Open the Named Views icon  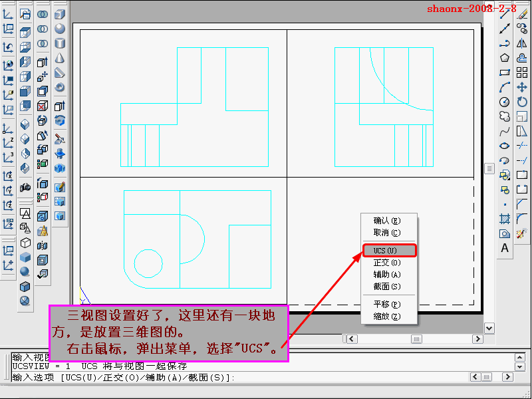point(25,14)
